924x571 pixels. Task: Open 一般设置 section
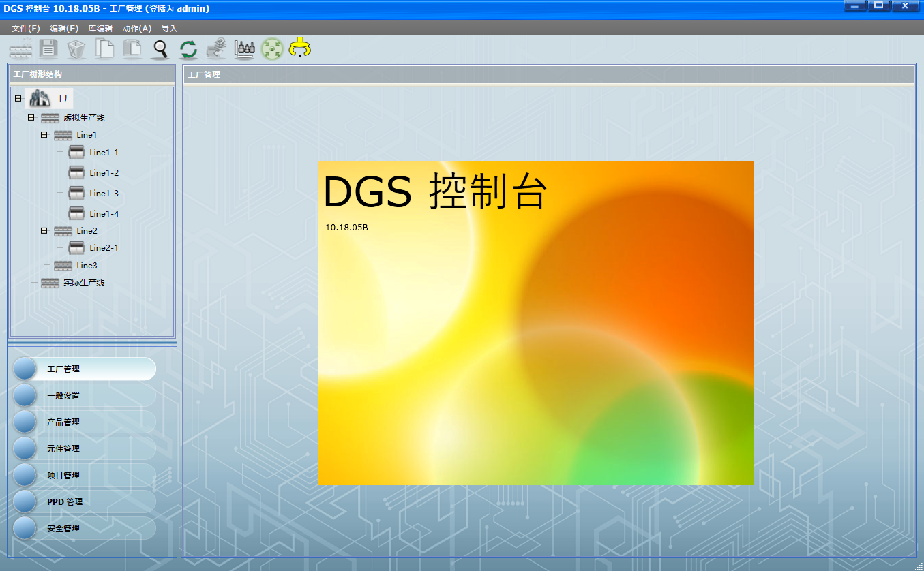(85, 395)
